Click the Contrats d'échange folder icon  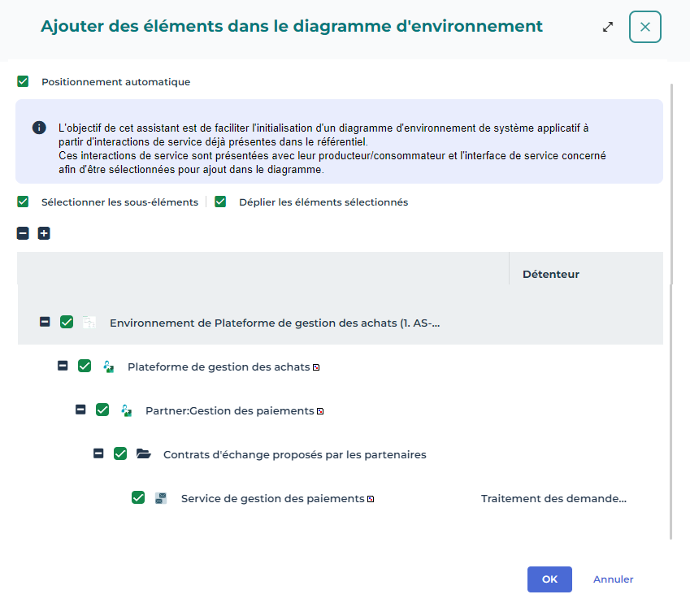click(x=143, y=454)
